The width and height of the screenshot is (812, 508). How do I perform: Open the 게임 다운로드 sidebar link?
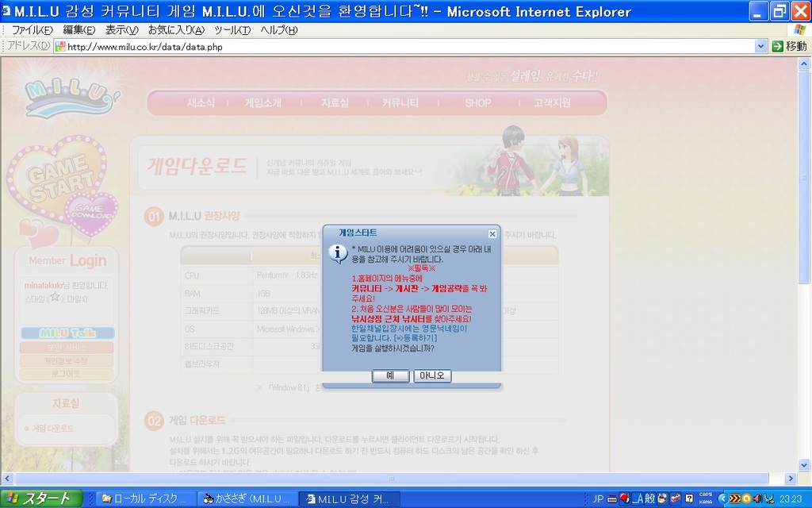click(53, 428)
